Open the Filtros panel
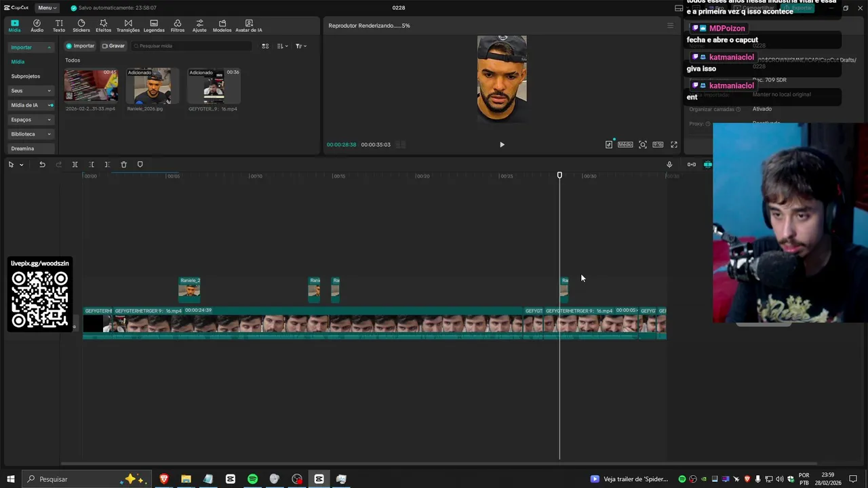868x488 pixels. 178,26
